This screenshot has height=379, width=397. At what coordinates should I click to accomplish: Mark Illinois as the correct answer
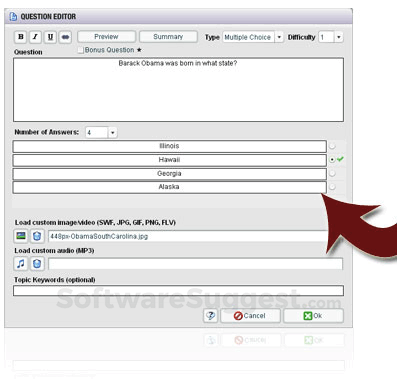[332, 146]
